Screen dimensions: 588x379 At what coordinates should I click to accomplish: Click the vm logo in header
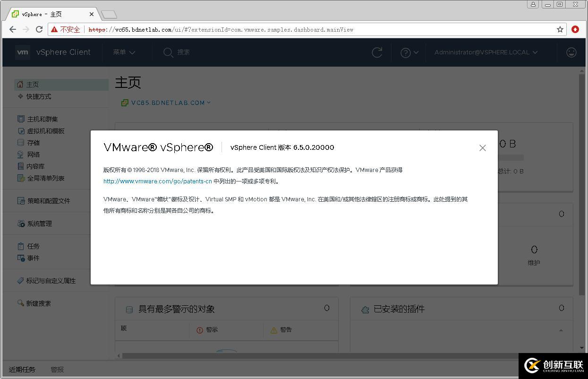pyautogui.click(x=23, y=52)
